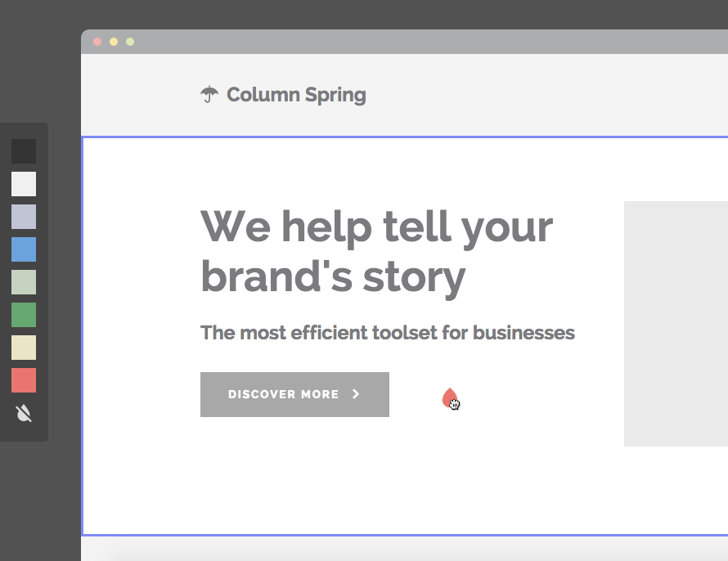Click the red paint droplet cursor
This screenshot has width=728, height=561.
click(x=449, y=398)
